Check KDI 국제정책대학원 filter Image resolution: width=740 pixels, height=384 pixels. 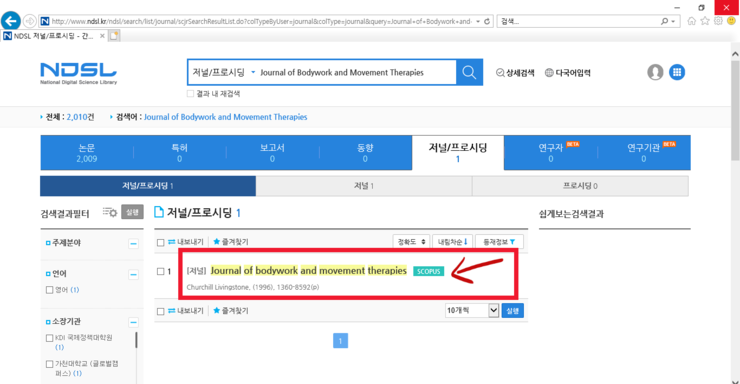[50, 338]
